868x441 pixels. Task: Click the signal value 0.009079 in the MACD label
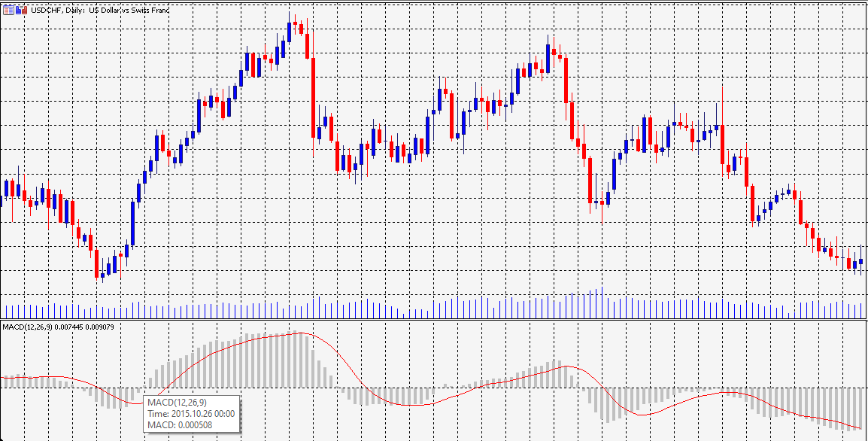[100, 327]
